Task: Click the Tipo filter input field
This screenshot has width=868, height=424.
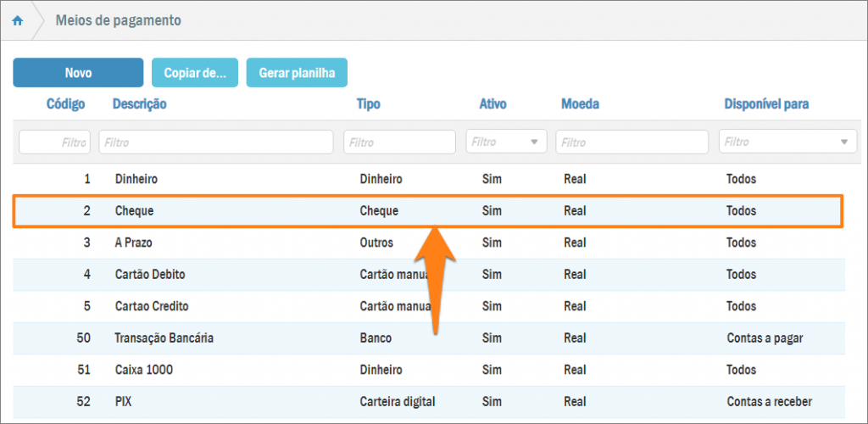Action: [399, 142]
